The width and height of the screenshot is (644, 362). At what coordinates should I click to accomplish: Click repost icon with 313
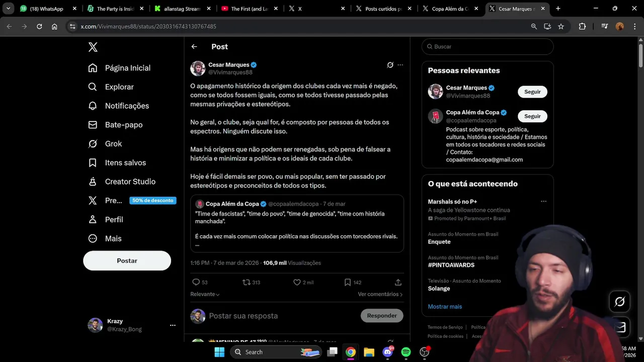tap(247, 283)
